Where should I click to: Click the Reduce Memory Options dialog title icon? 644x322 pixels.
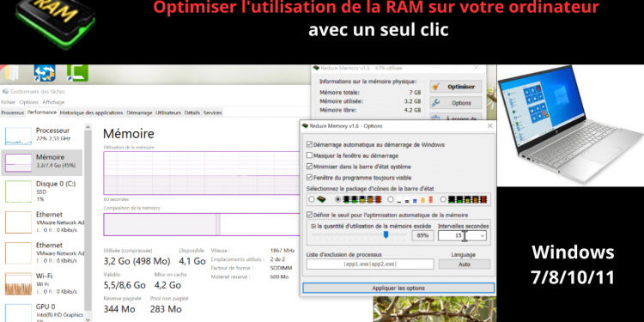click(x=305, y=125)
